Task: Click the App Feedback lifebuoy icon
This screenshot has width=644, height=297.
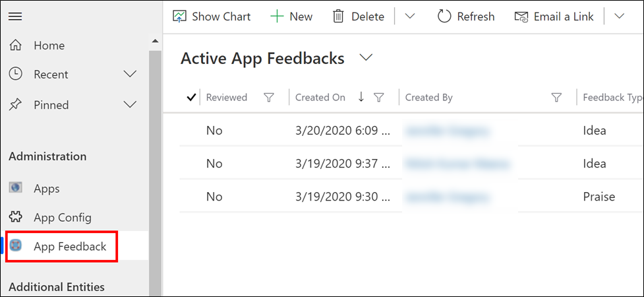Action: [x=15, y=246]
